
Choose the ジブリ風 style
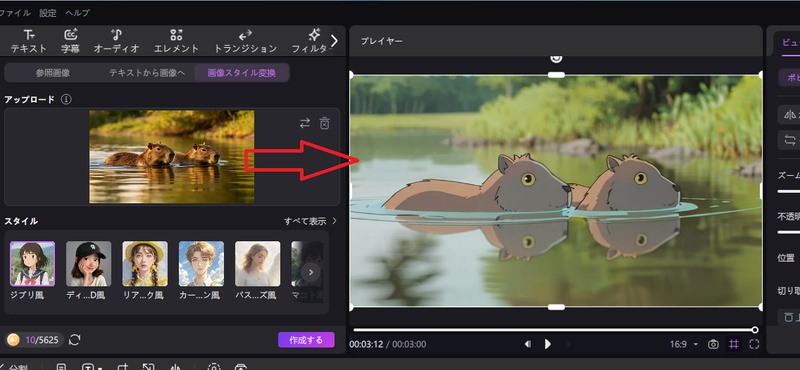pyautogui.click(x=32, y=264)
